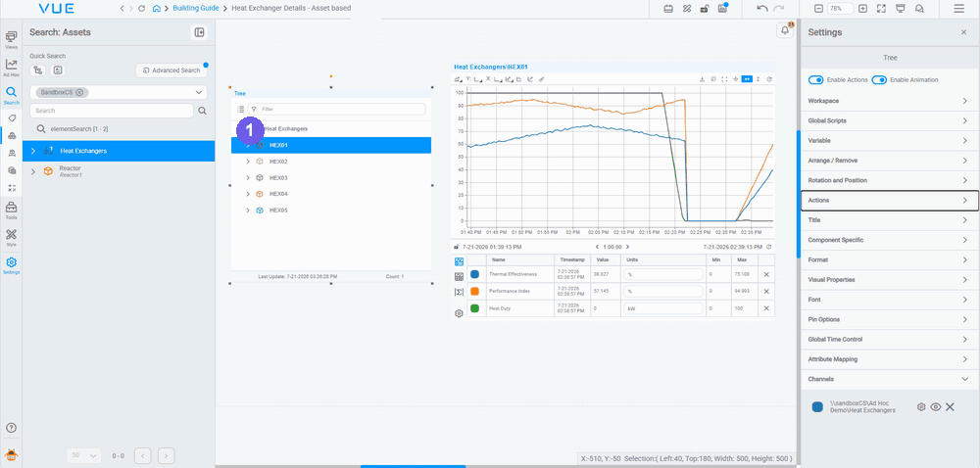Open the Global Time Control section
This screenshot has width=980, height=468.
pyautogui.click(x=890, y=340)
